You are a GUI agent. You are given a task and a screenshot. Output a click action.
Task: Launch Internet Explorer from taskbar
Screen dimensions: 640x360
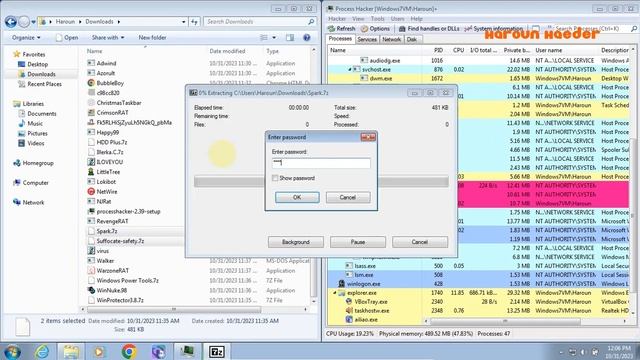point(42,351)
